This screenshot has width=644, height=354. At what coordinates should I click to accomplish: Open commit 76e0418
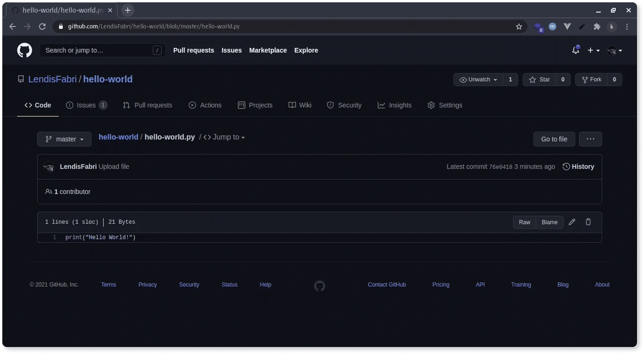coord(500,167)
